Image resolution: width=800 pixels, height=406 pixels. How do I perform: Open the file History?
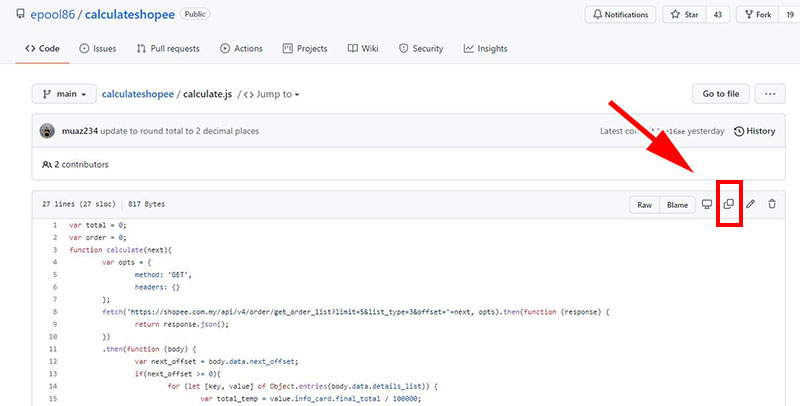pos(755,131)
